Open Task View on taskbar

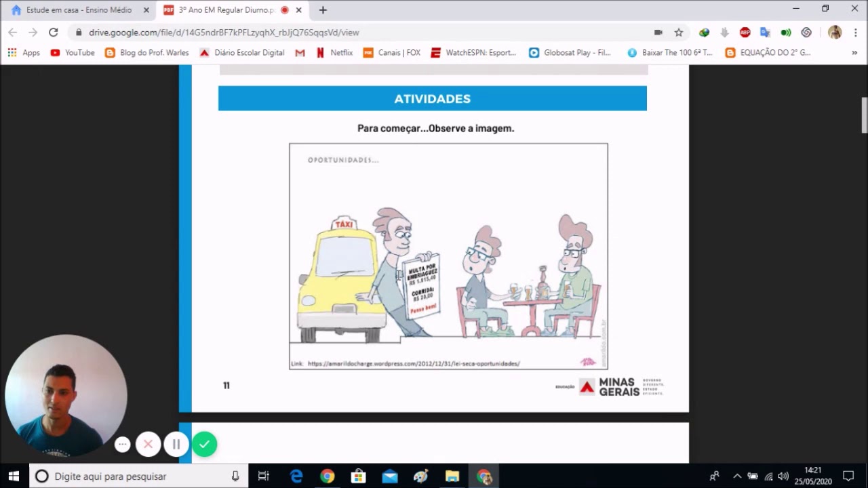tap(264, 476)
